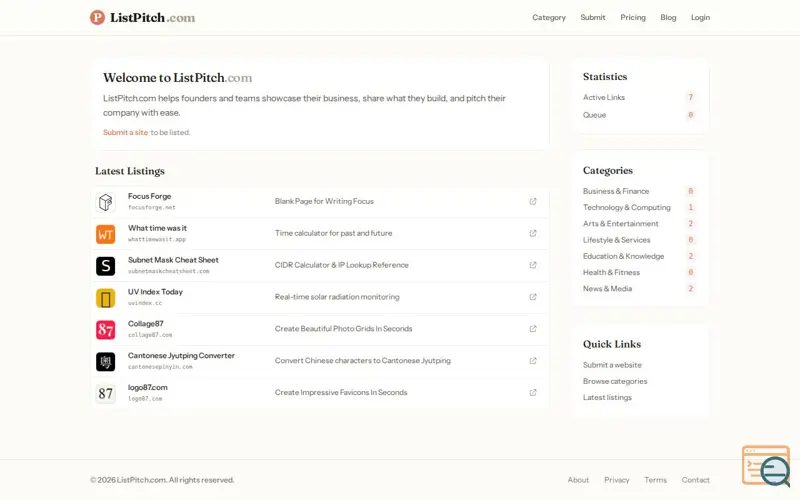
Task: Click the Submit a site link
Action: click(x=126, y=133)
